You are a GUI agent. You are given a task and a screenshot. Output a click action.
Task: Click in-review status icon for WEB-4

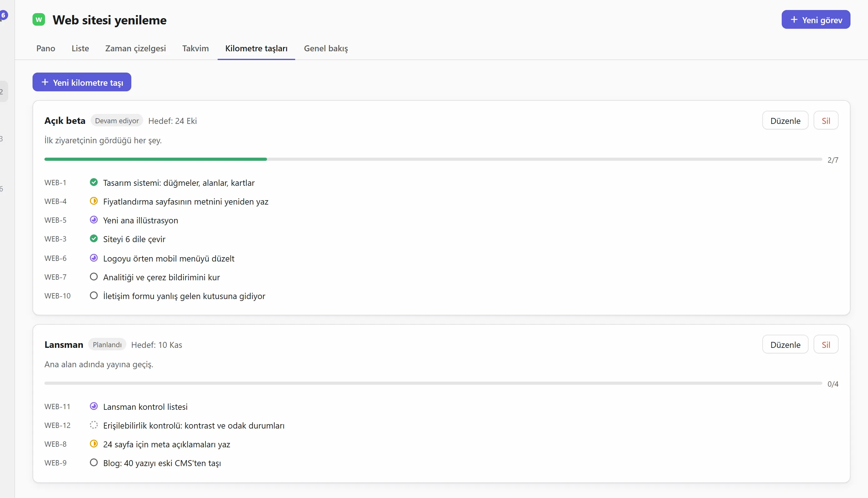pyautogui.click(x=94, y=201)
